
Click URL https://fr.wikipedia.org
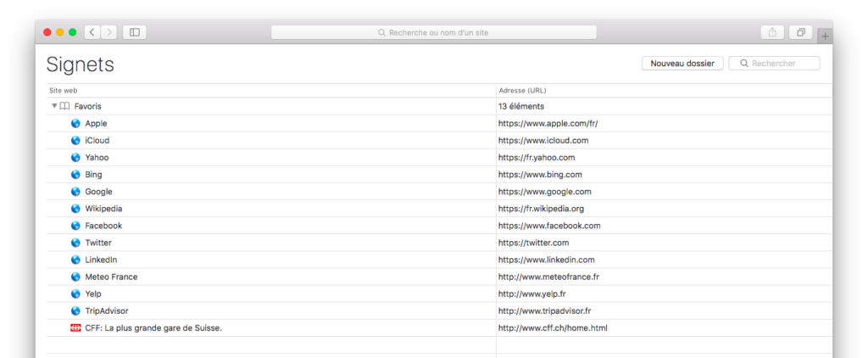point(541,209)
